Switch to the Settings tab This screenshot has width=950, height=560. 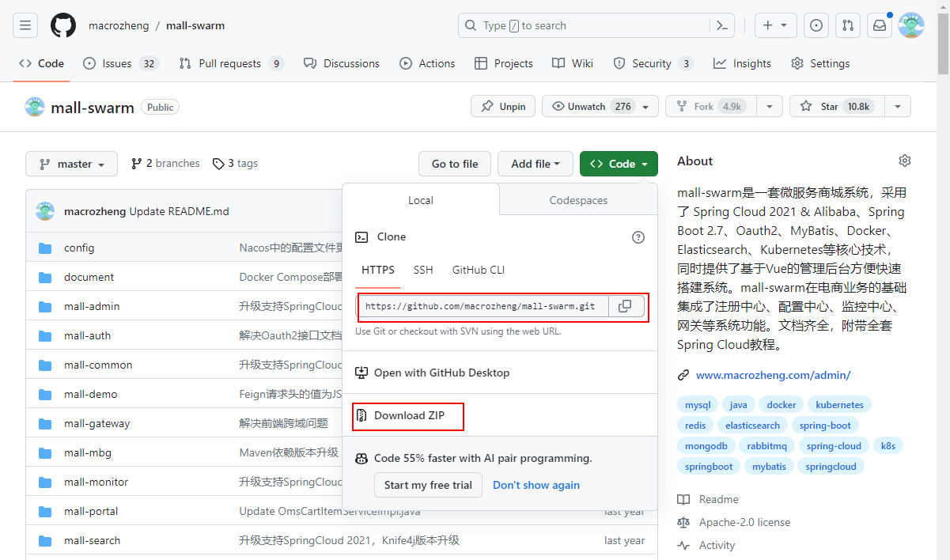click(x=820, y=63)
